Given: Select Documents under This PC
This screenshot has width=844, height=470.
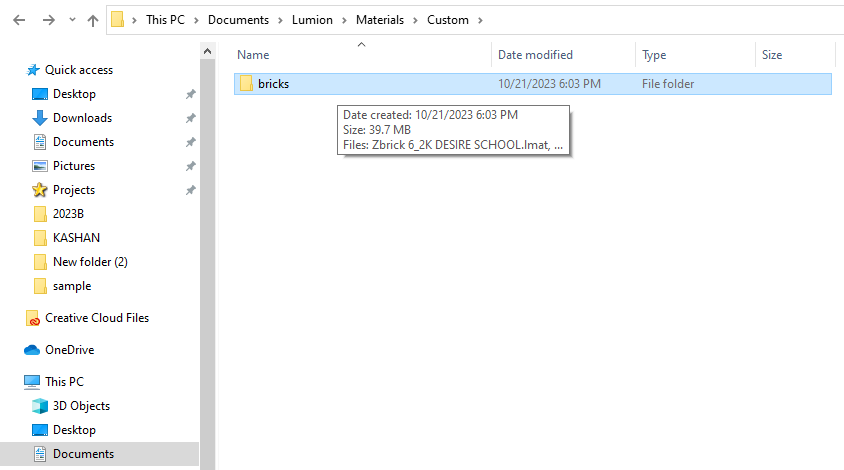Looking at the screenshot, I should (83, 454).
